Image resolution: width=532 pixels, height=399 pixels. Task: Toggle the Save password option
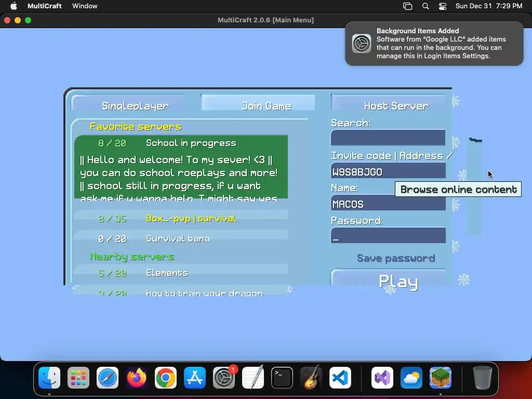[x=395, y=258]
